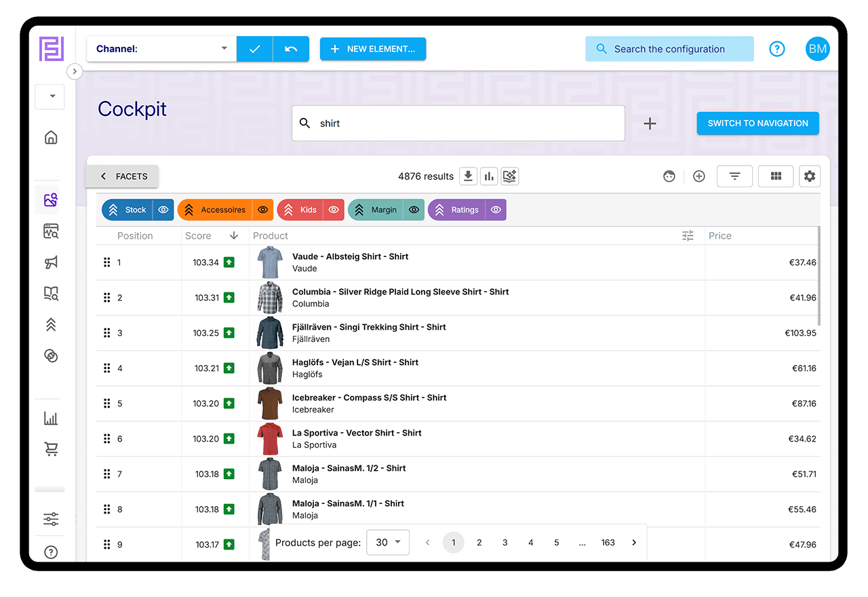Open the results gear settings

click(x=810, y=176)
